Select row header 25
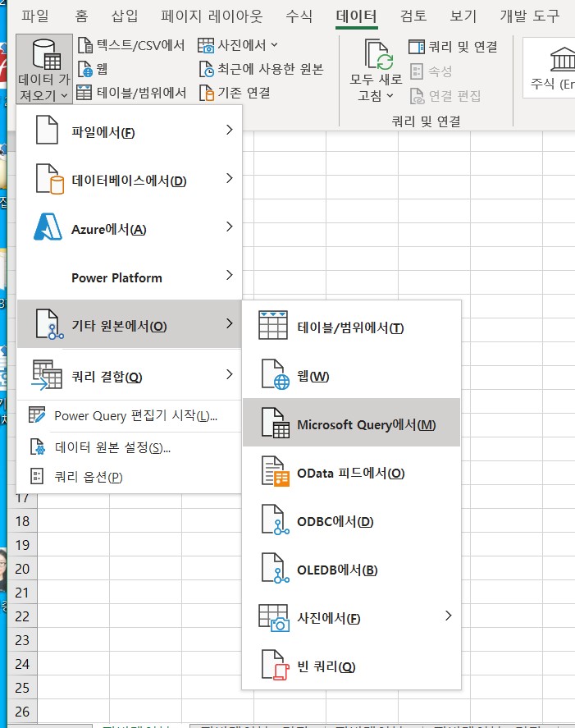Image resolution: width=575 pixels, height=728 pixels. click(22, 688)
